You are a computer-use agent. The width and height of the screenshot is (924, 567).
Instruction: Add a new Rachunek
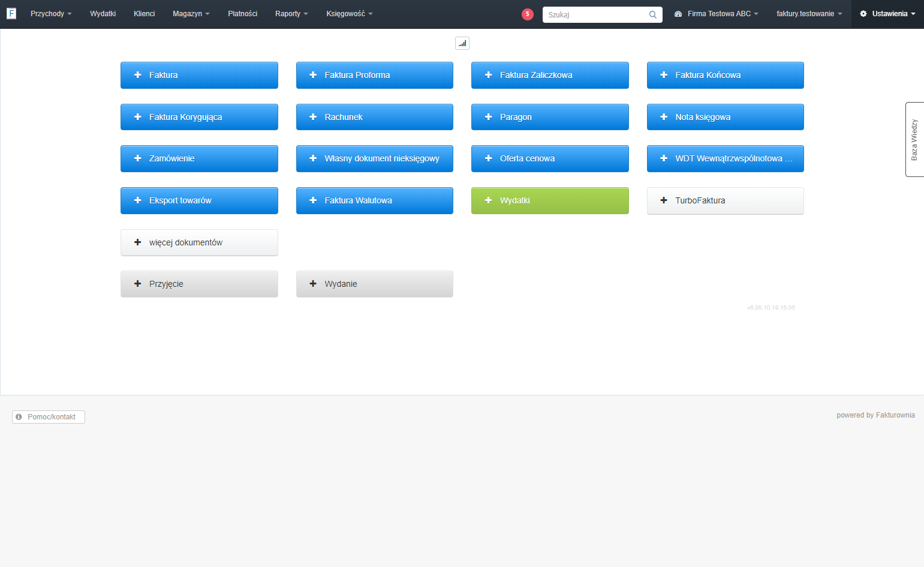coord(375,117)
